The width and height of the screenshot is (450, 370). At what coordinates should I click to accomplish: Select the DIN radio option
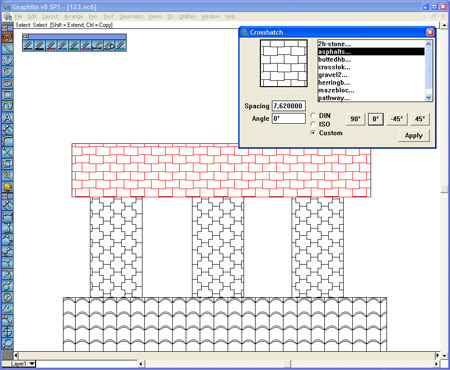[313, 115]
